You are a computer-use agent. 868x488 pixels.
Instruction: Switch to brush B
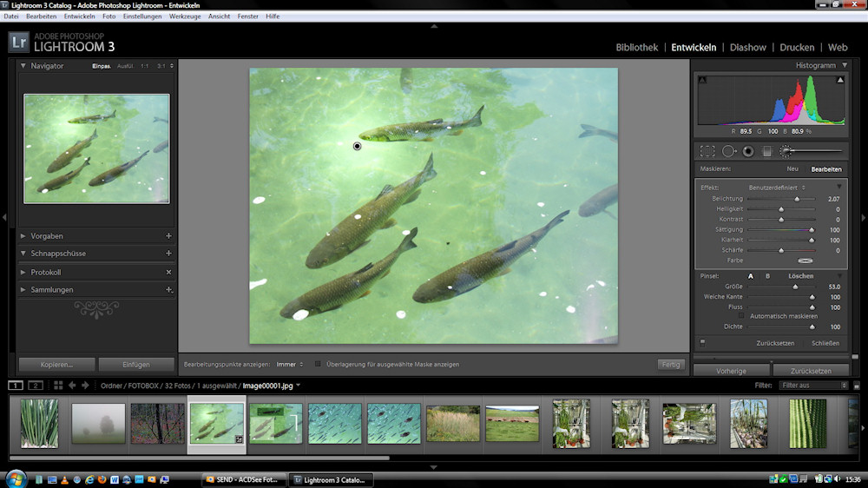coord(767,276)
